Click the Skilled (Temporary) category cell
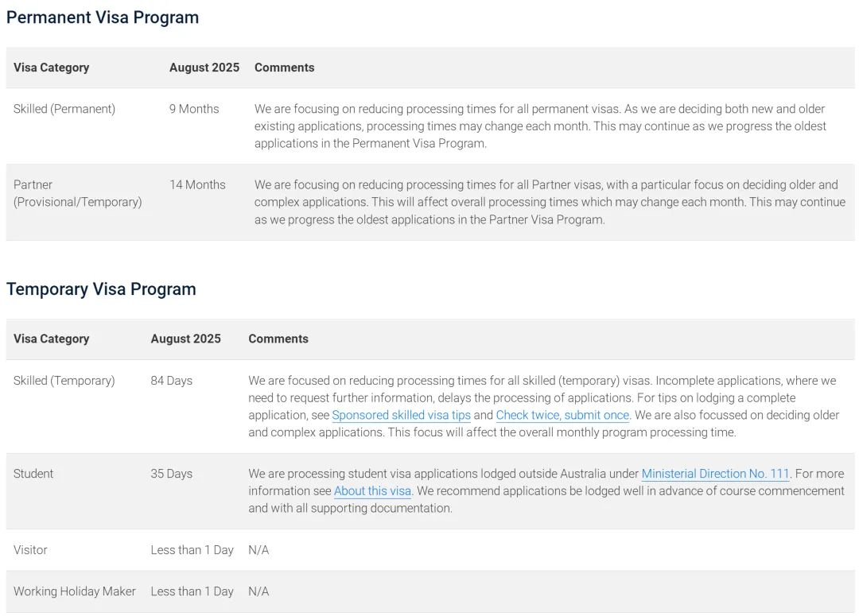Viewport: 859px width, 616px height. 64,381
